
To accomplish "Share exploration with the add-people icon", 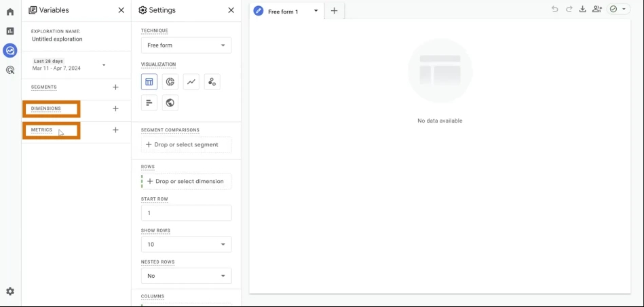I will [x=596, y=9].
